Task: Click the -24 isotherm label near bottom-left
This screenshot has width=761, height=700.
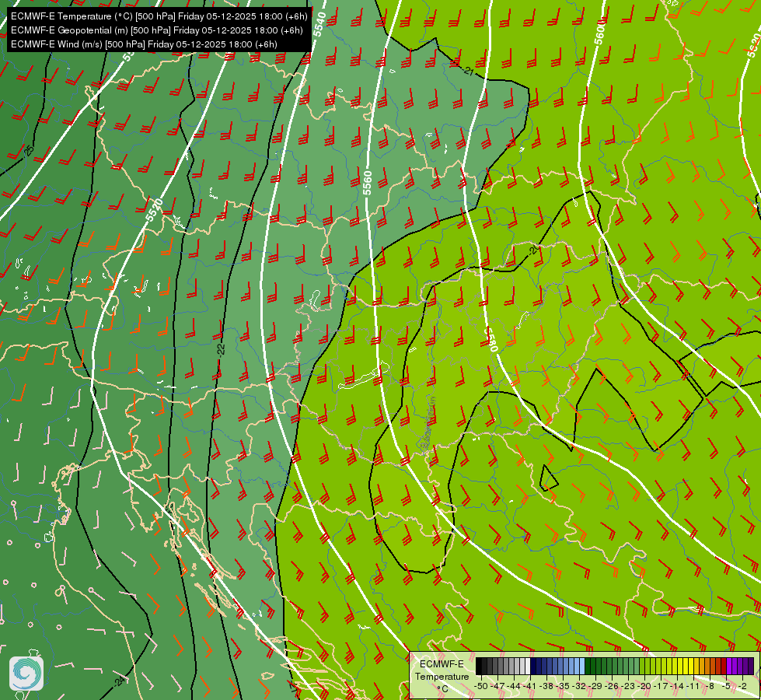Action: tap(120, 681)
